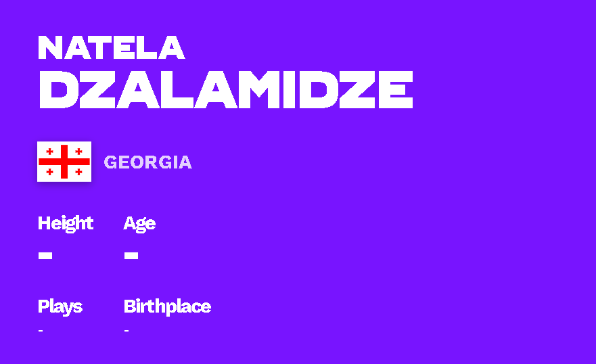Select the Plays label
This screenshot has height=364, width=596.
60,306
